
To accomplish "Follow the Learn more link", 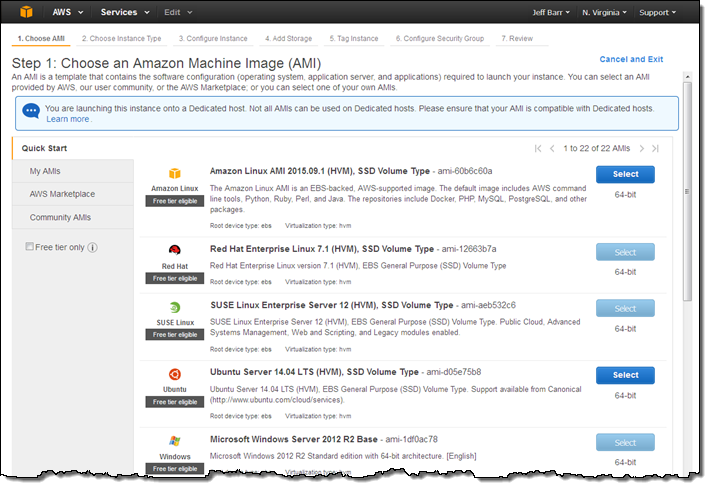I will click(68, 119).
